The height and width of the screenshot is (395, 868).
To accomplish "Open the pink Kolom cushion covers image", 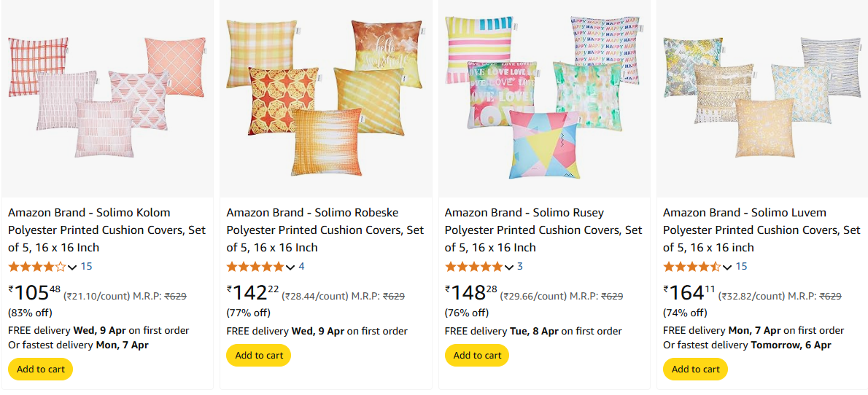I will pyautogui.click(x=106, y=98).
